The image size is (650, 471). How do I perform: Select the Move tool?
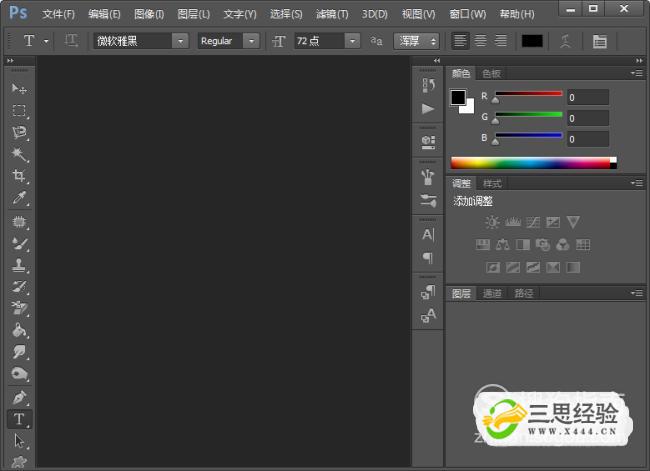(x=19, y=89)
